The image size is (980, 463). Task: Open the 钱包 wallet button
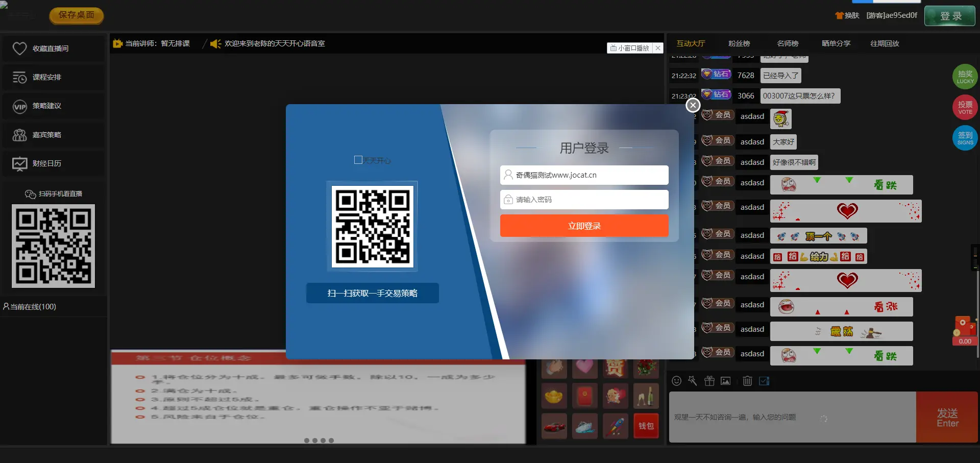646,426
